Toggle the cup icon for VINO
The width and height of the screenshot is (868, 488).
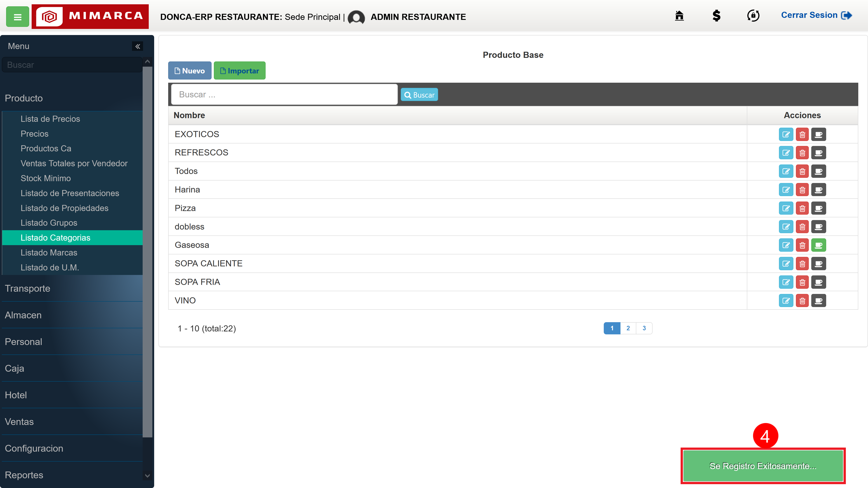(x=818, y=301)
